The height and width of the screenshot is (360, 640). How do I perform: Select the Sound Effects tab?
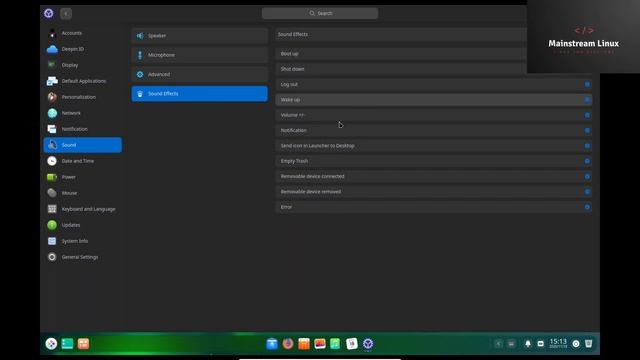(x=200, y=93)
